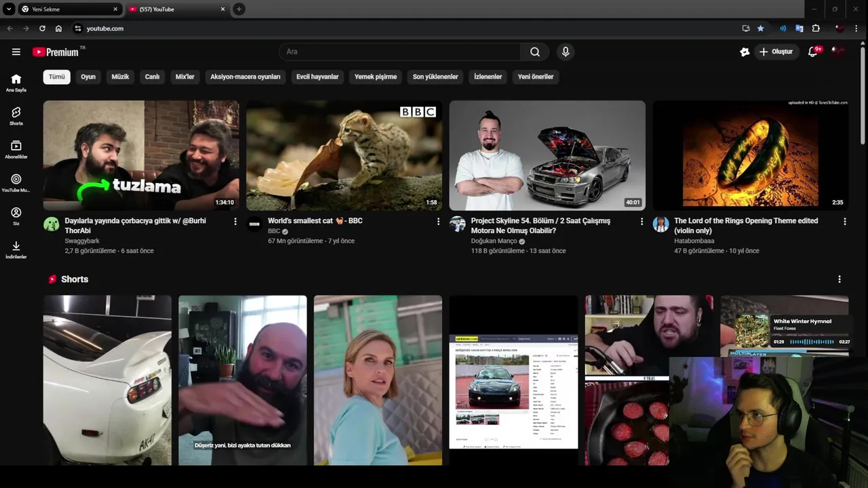The width and height of the screenshot is (868, 488).
Task: Play the golden ring thumbnail video
Action: pos(750,155)
